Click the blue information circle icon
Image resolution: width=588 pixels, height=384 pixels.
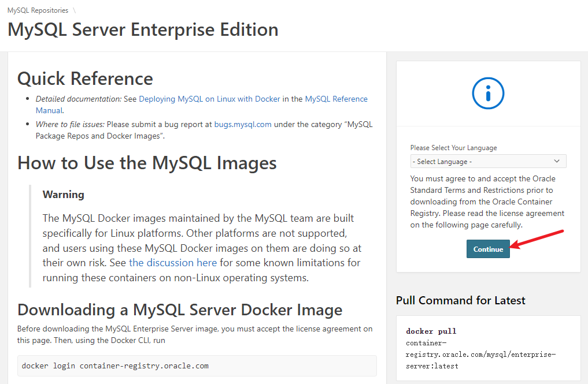(x=488, y=94)
